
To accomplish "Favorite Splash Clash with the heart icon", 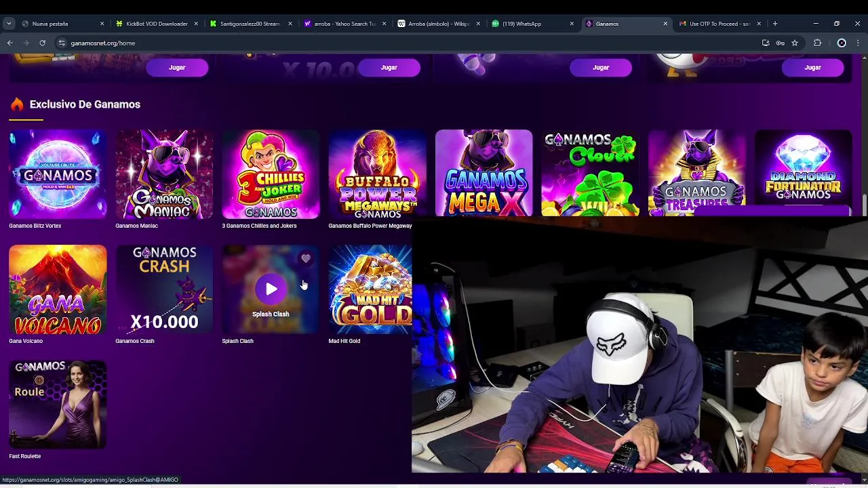I will pyautogui.click(x=306, y=258).
